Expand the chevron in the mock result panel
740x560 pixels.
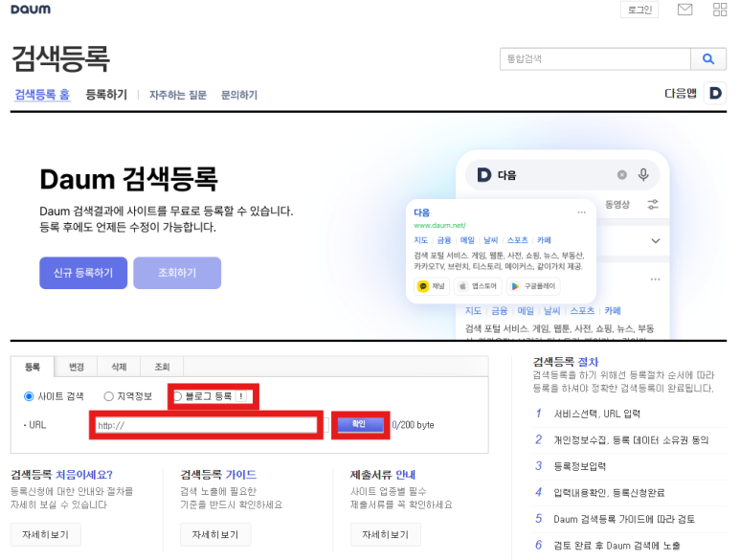tap(656, 241)
